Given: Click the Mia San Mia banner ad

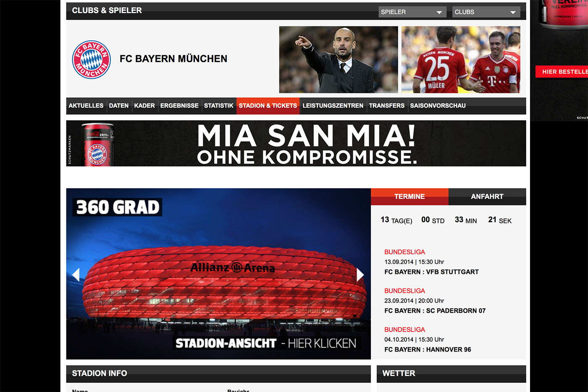Looking at the screenshot, I should click(x=296, y=144).
